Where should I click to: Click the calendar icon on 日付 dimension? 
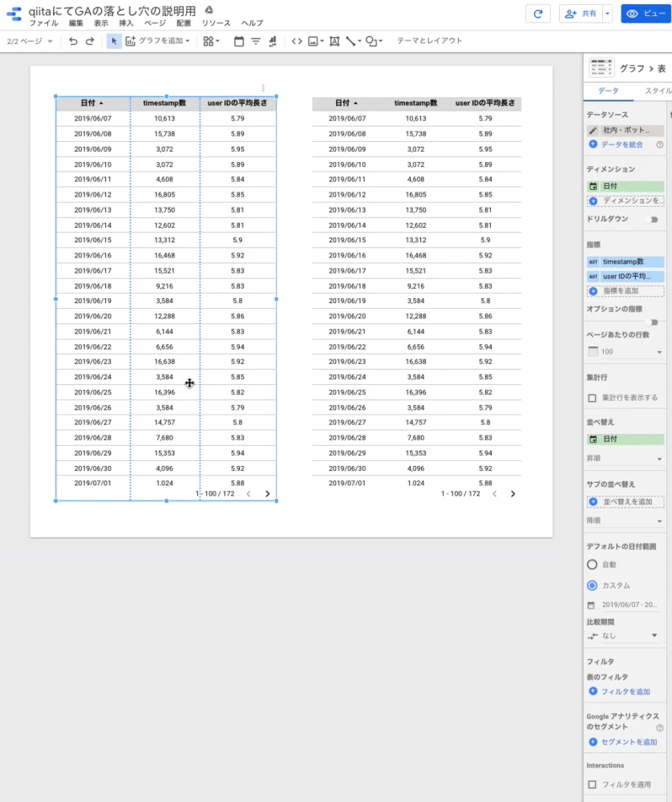coord(593,186)
